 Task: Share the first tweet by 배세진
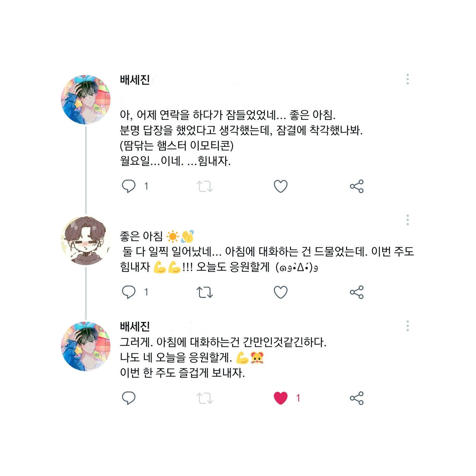pos(357,186)
